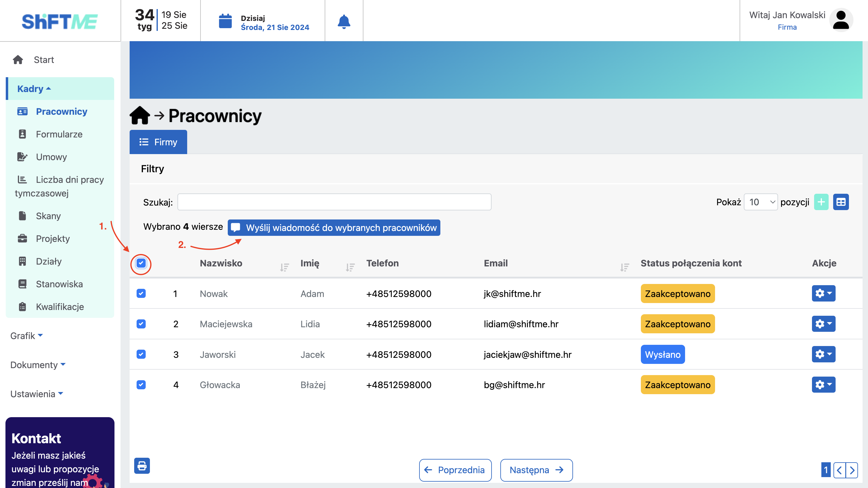Viewport: 868px width, 488px height.
Task: Open actions gear dropdown for Głowacka
Action: tap(823, 384)
